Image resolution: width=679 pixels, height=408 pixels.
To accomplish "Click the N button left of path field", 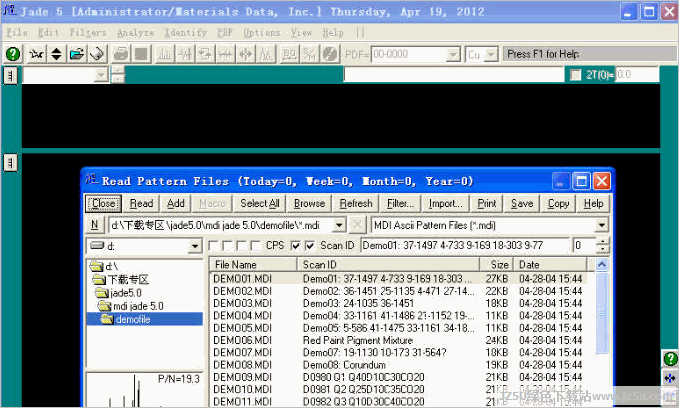I will point(94,224).
